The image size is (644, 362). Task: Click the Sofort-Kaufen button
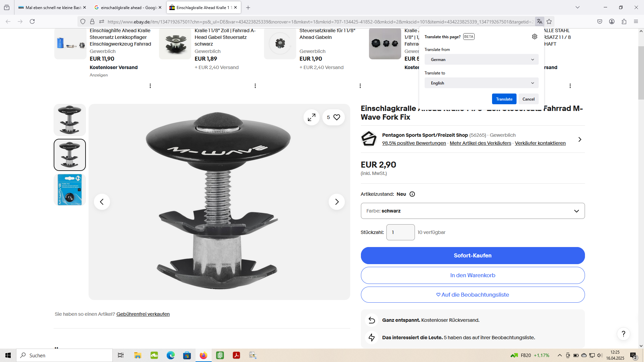click(473, 255)
